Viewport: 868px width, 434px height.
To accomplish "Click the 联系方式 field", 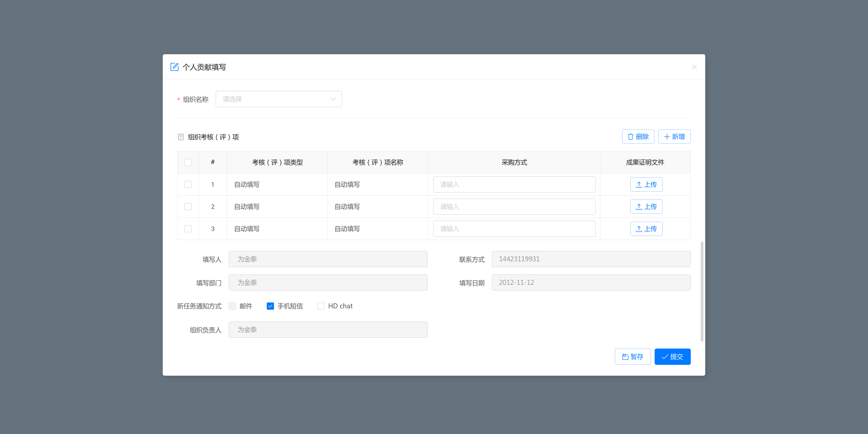I will click(591, 259).
